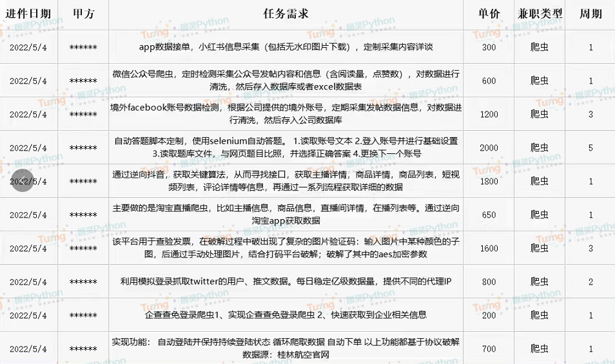Screen dimensions: 615x364
Task: Click the price cell 1800
Action: coord(489,182)
